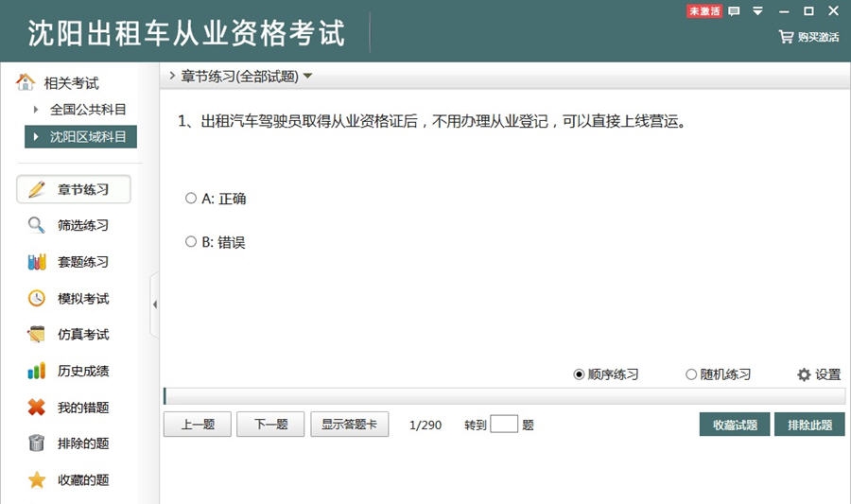Click the 购买激活 link
Screen dimensions: 851x504
819,38
